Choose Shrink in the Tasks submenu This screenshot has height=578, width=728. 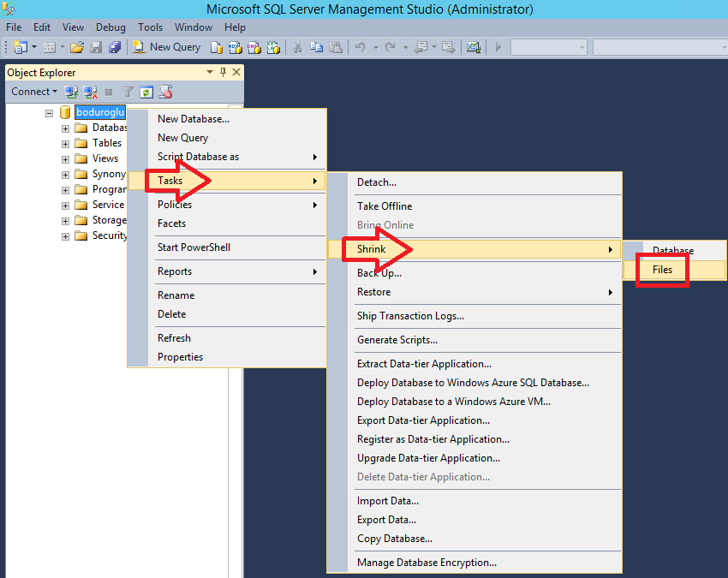click(x=474, y=249)
